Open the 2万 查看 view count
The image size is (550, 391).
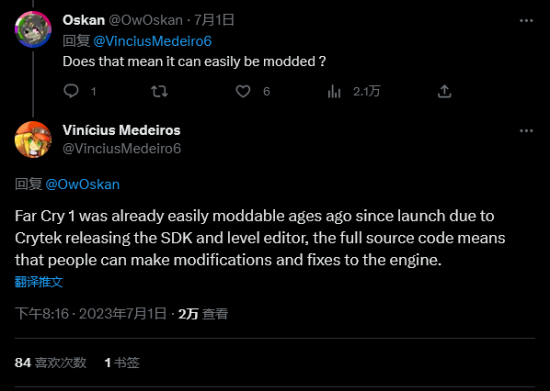[x=203, y=314]
